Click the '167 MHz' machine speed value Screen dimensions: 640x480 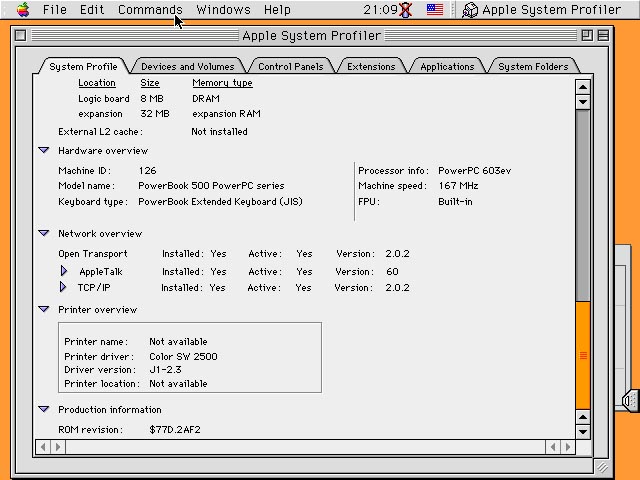pyautogui.click(x=458, y=186)
